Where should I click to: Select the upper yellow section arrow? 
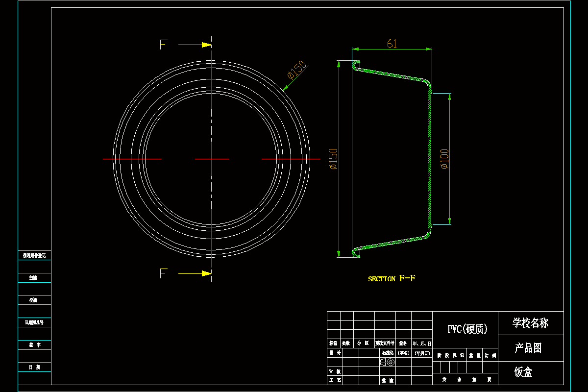coord(195,45)
